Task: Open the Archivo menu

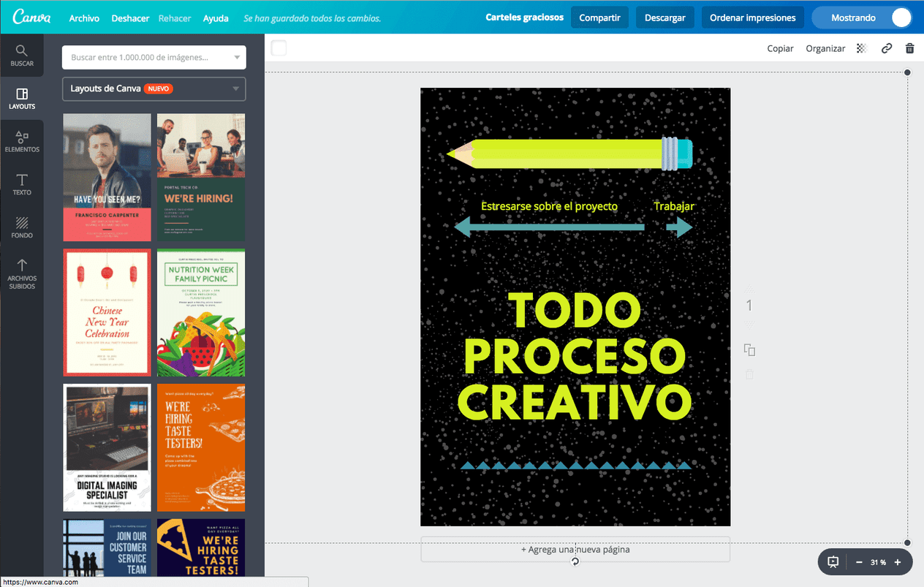Action: coord(83,18)
